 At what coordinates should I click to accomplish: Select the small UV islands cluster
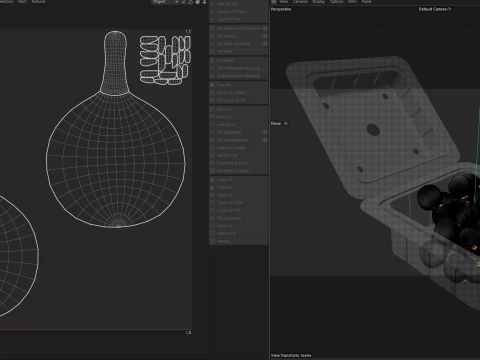[x=165, y=60]
